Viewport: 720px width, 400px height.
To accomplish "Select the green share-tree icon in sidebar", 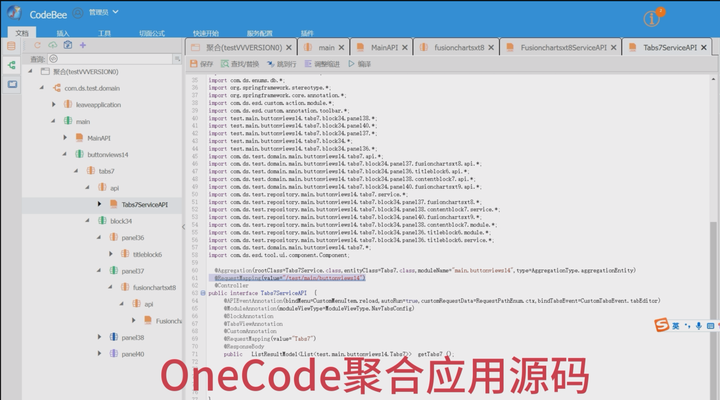I will [x=11, y=65].
